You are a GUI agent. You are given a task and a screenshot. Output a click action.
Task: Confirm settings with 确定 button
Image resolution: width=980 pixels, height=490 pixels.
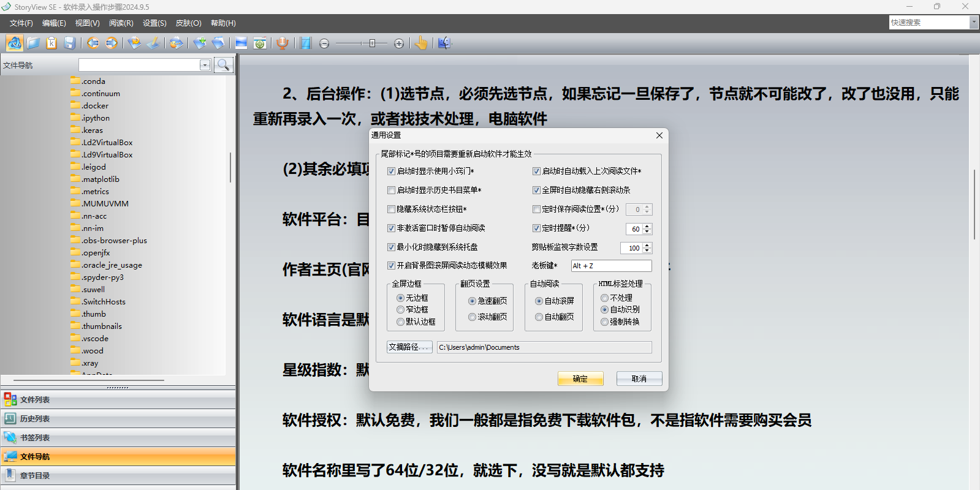(x=580, y=379)
